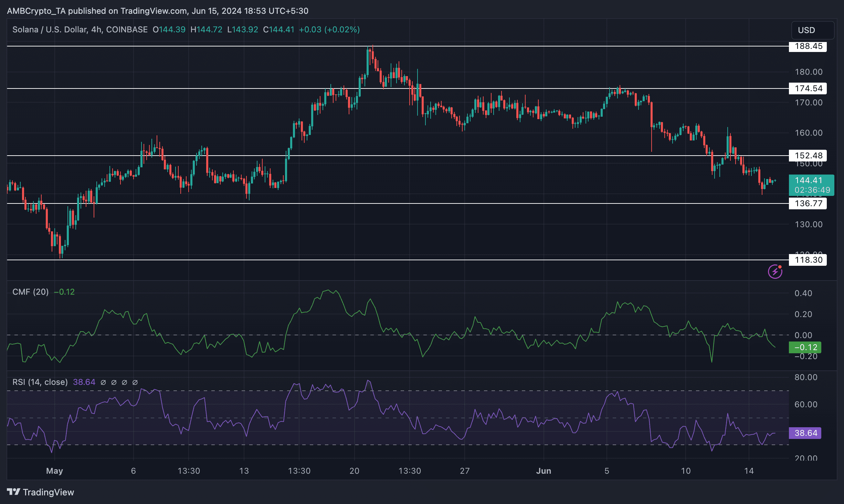
Task: Click the TradingView logo icon
Action: click(14, 492)
